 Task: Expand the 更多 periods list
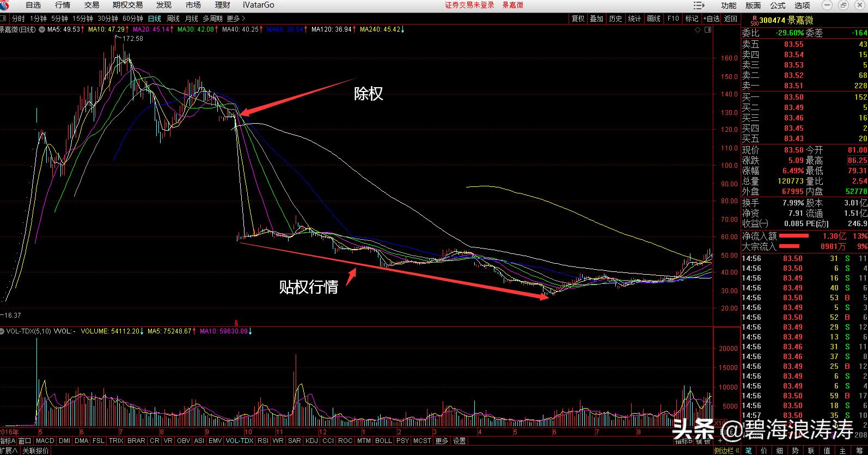point(235,19)
